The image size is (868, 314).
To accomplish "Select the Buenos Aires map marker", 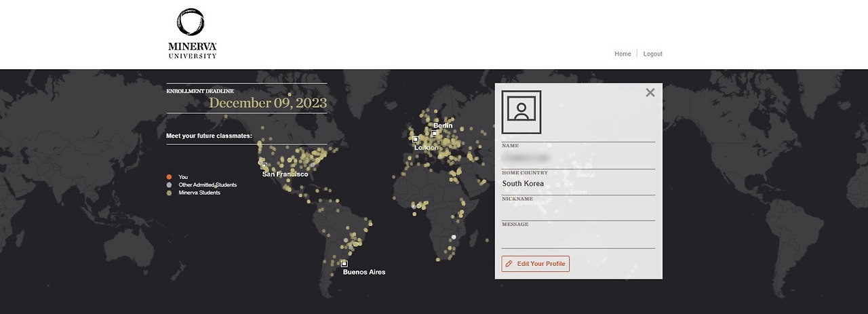I will click(x=344, y=263).
